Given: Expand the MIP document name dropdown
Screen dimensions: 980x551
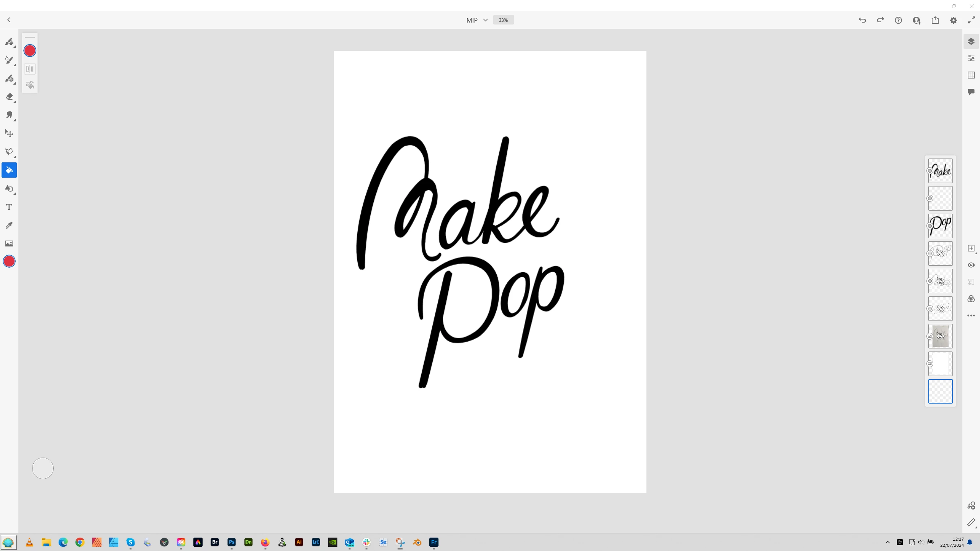Looking at the screenshot, I should [485, 20].
